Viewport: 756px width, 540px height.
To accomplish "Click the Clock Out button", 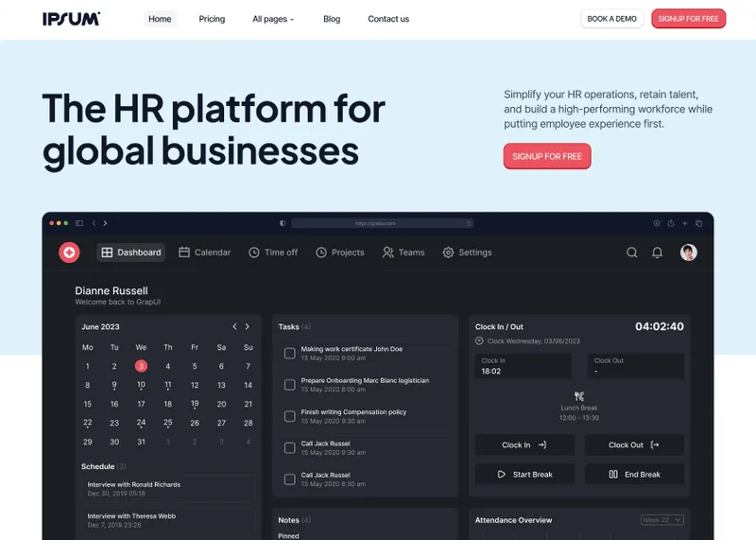I will point(634,444).
